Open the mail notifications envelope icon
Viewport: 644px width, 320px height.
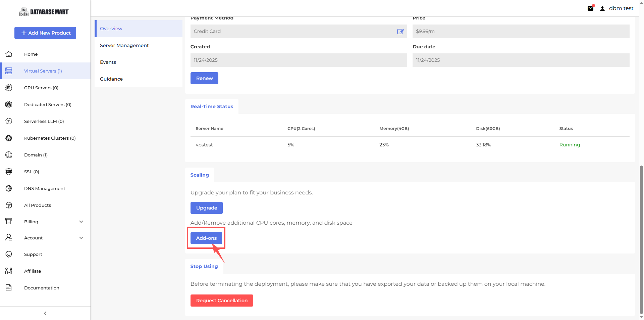[x=591, y=8]
